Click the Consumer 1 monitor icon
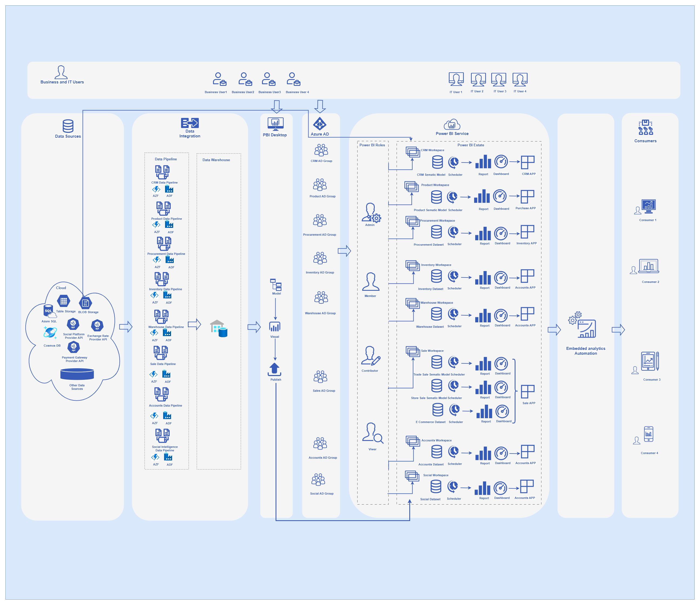 tap(649, 206)
